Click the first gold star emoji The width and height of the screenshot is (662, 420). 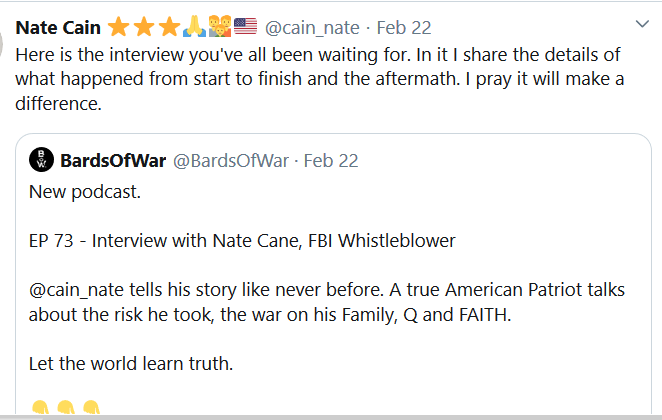click(119, 27)
